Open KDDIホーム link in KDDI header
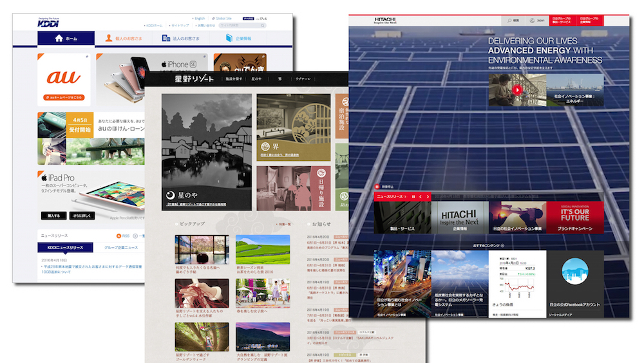 pyautogui.click(x=154, y=26)
